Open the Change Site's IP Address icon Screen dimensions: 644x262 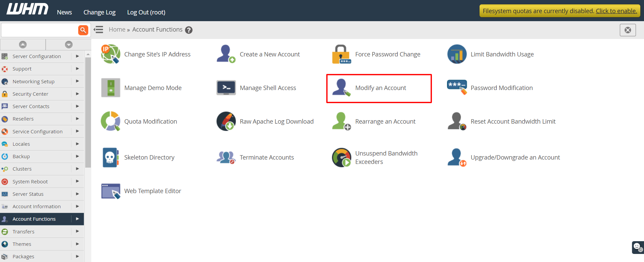(x=110, y=54)
